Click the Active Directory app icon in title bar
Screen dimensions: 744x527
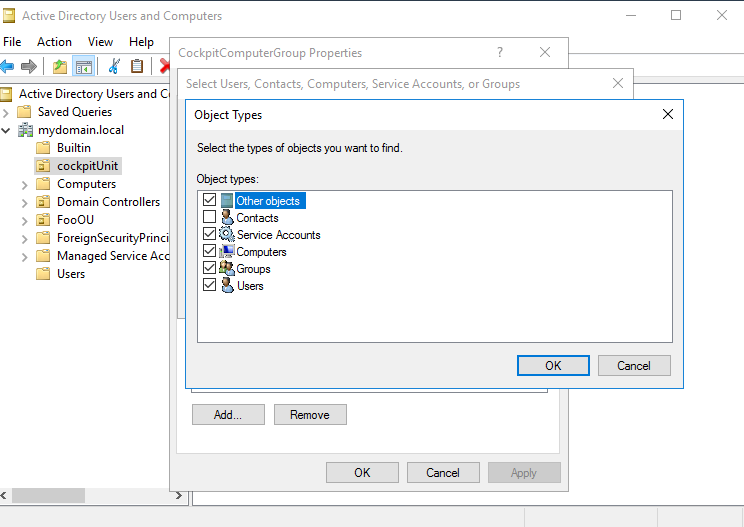(x=9, y=16)
